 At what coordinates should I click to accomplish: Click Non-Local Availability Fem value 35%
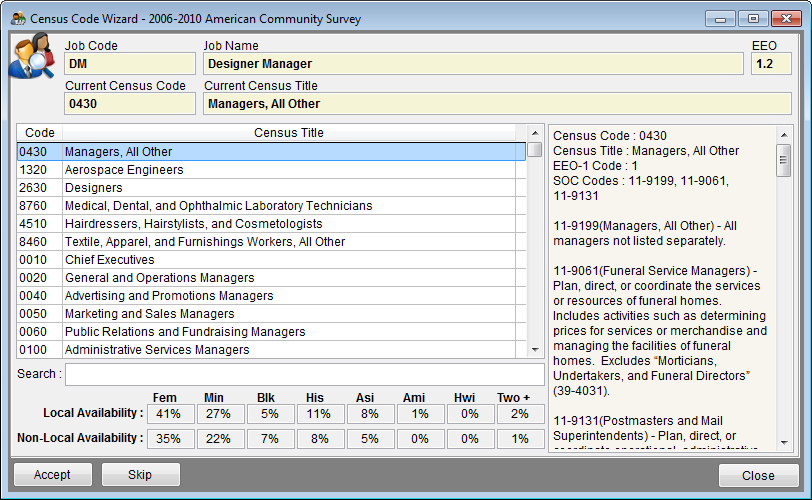[x=171, y=439]
